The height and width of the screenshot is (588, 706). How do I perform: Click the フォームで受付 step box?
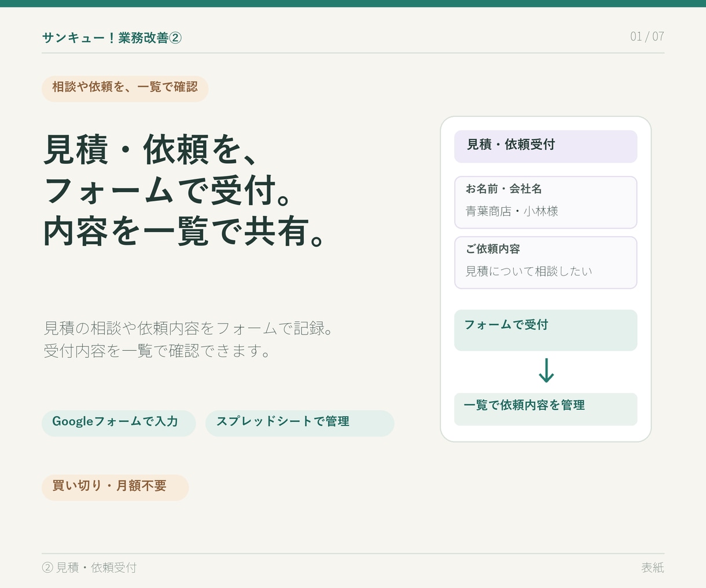pos(546,330)
